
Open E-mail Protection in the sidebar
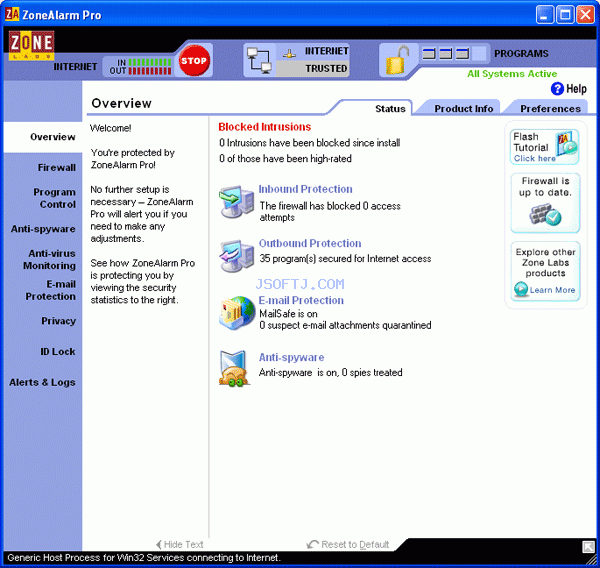point(51,290)
